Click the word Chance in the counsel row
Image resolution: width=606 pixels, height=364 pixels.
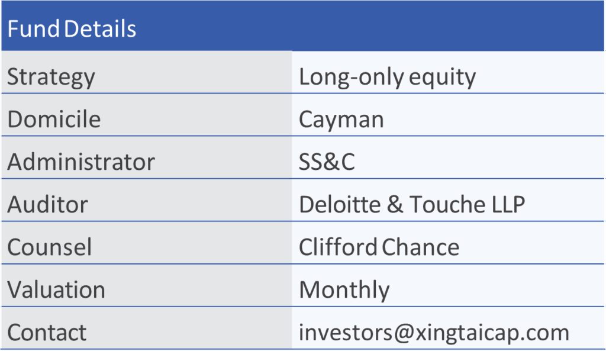click(420, 247)
